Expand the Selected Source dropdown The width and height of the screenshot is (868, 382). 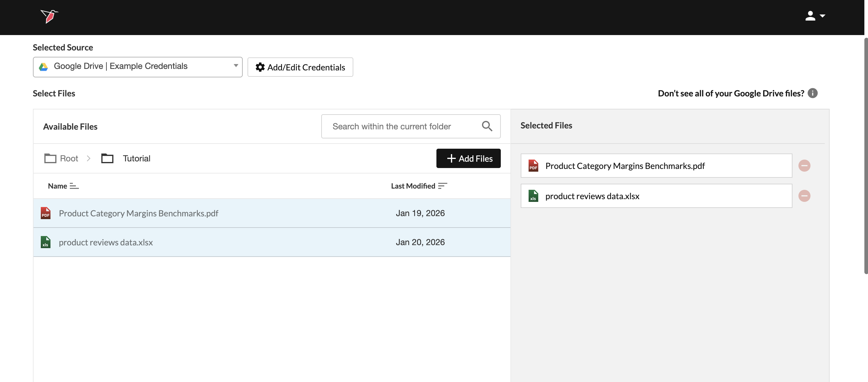(x=138, y=66)
